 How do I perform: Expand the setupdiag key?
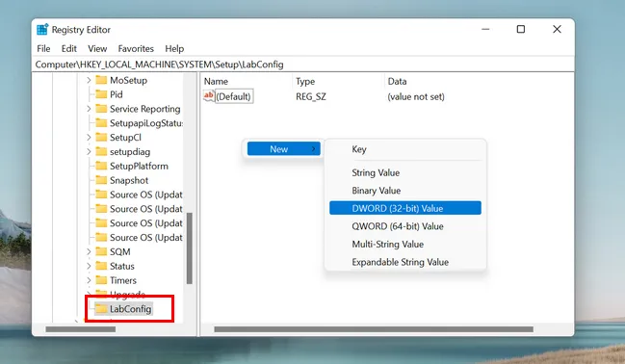click(89, 152)
